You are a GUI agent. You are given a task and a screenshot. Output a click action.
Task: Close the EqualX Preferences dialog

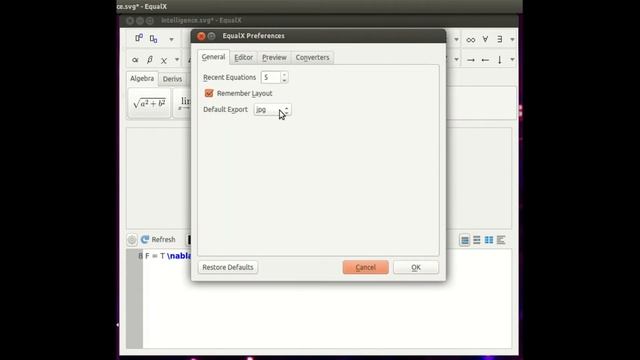pos(201,36)
